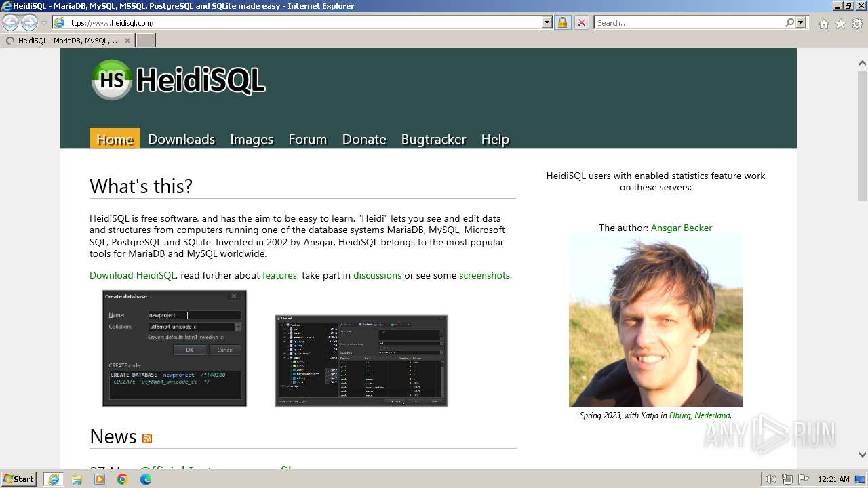The width and height of the screenshot is (868, 488).
Task: Click the features link
Action: 279,275
